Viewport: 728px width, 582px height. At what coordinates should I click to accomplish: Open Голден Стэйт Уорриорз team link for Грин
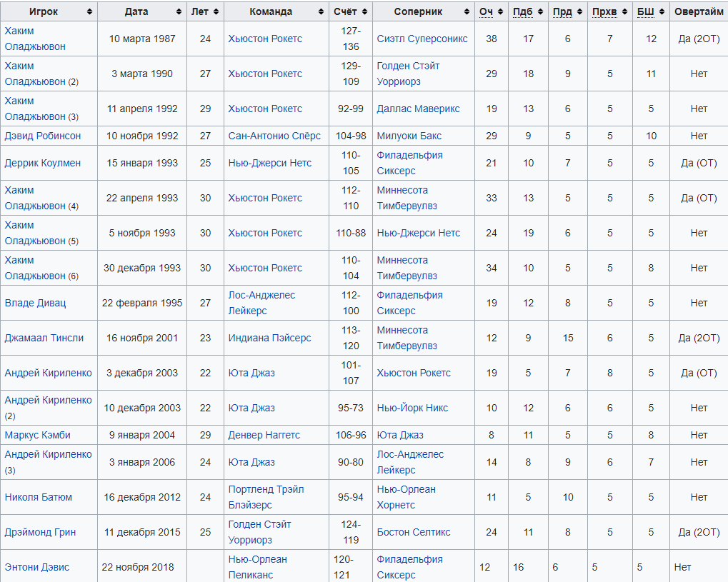coord(259,532)
